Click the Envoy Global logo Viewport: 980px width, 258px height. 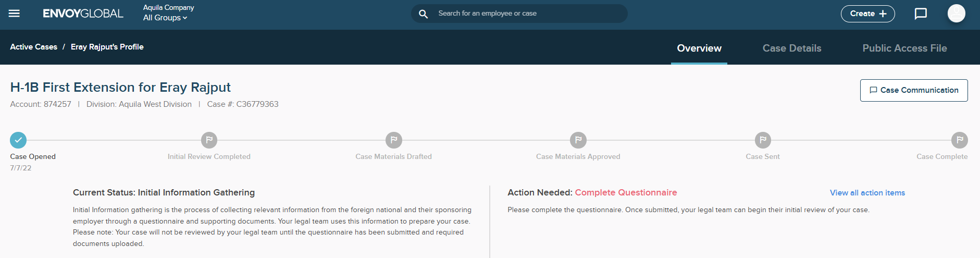(83, 14)
